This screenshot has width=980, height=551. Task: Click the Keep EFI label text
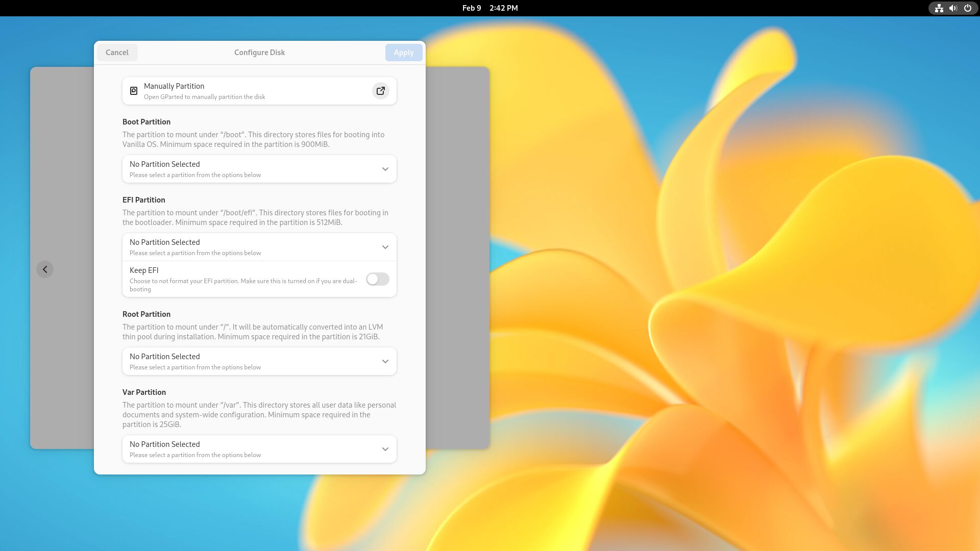coord(144,270)
